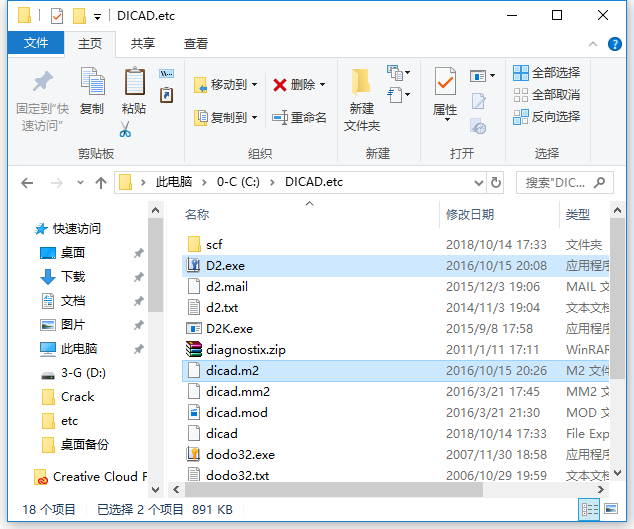Click the navigation pane scrollbar thumb
This screenshot has height=529, width=634.
click(155, 265)
